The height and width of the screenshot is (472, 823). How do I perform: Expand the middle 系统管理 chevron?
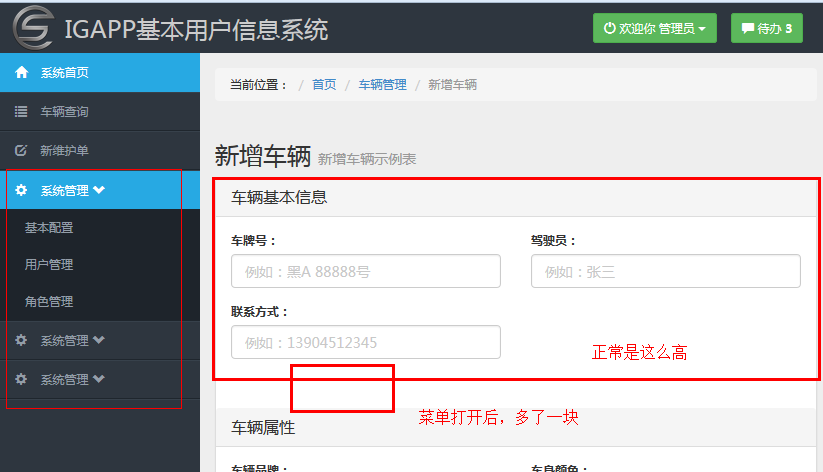pyautogui.click(x=99, y=340)
